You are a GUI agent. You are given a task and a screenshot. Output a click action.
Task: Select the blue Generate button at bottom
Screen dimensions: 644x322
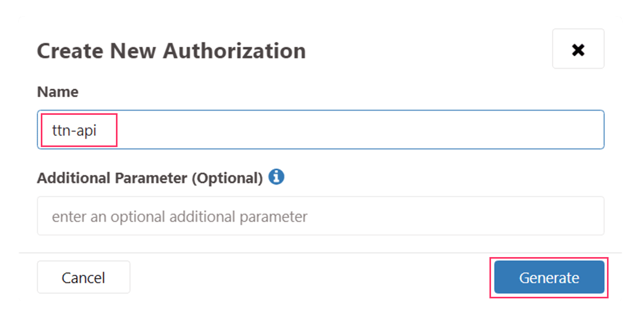click(549, 277)
